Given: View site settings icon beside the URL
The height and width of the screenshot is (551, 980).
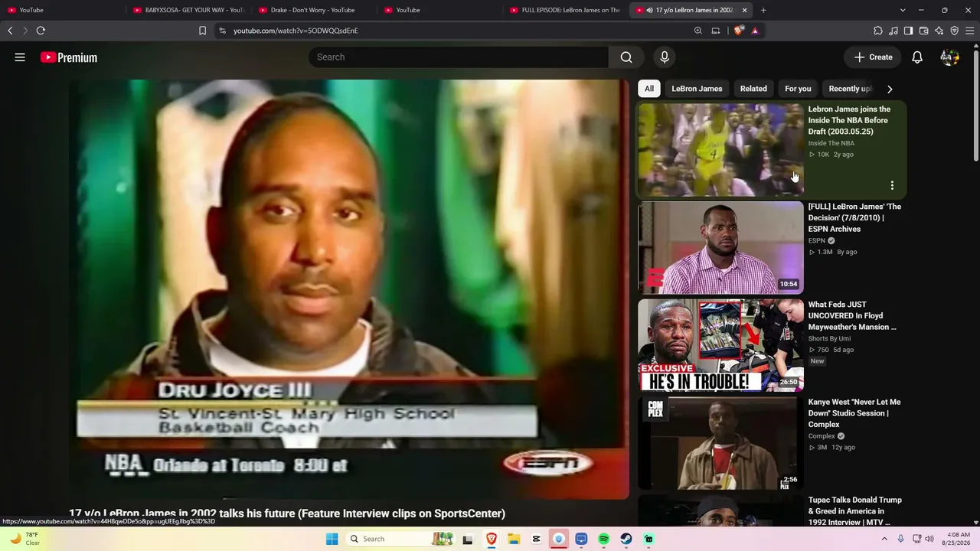Looking at the screenshot, I should click(222, 31).
